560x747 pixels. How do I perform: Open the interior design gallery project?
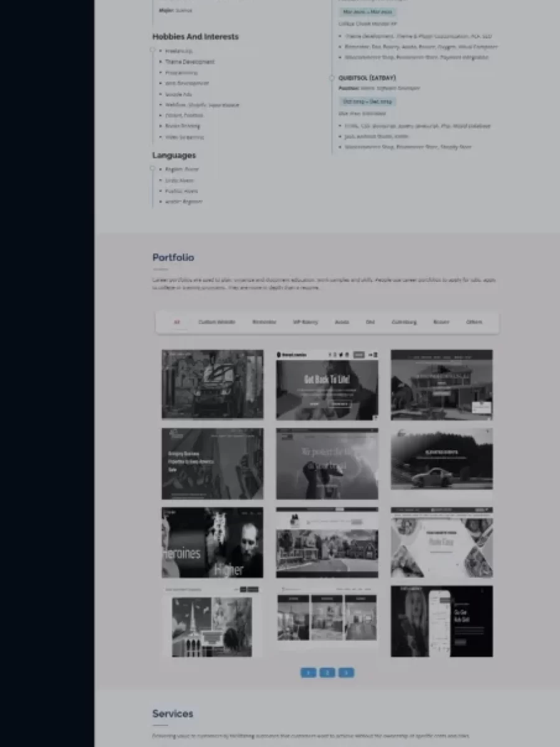(327, 618)
